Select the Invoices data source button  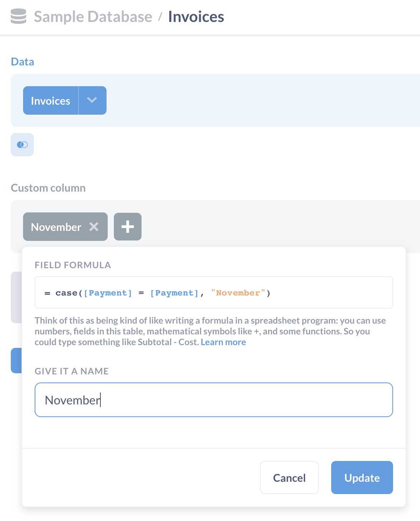(x=51, y=100)
